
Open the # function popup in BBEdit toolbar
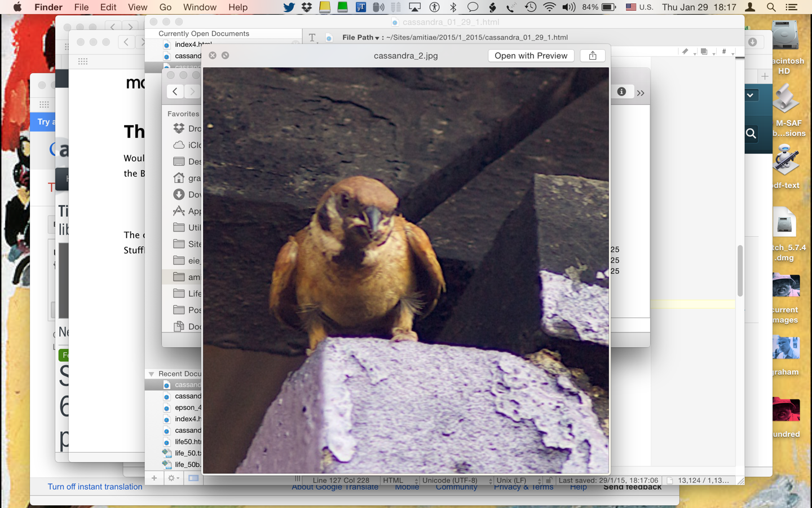(726, 51)
